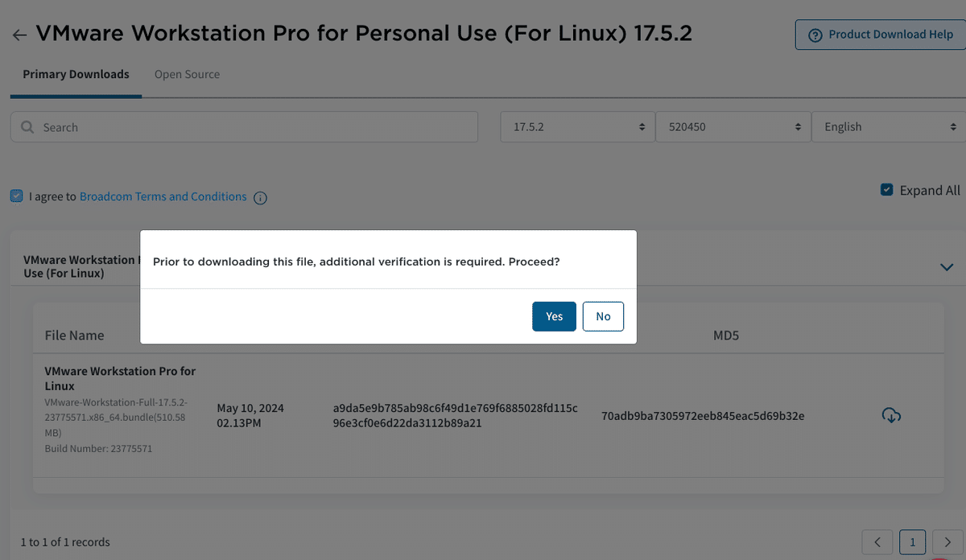Click the MD5 hash 70adb9ba7305972eeb845eac5d69b32e
966x560 pixels.
pyautogui.click(x=703, y=416)
